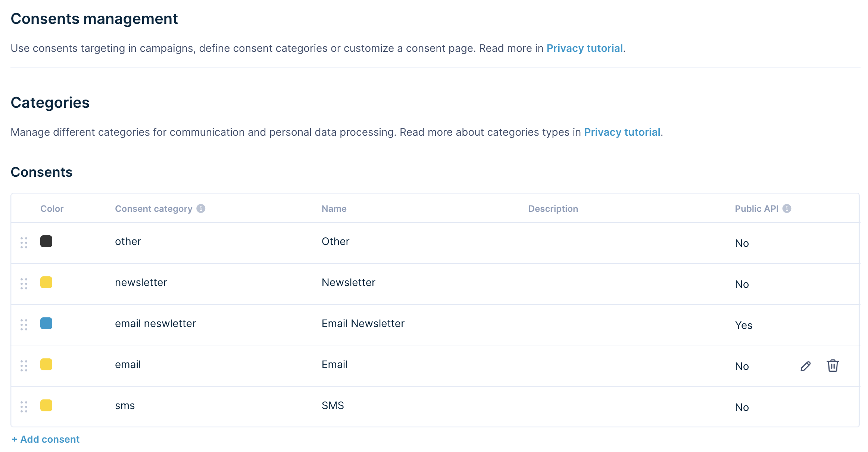Click the Consent category column header

(x=153, y=209)
